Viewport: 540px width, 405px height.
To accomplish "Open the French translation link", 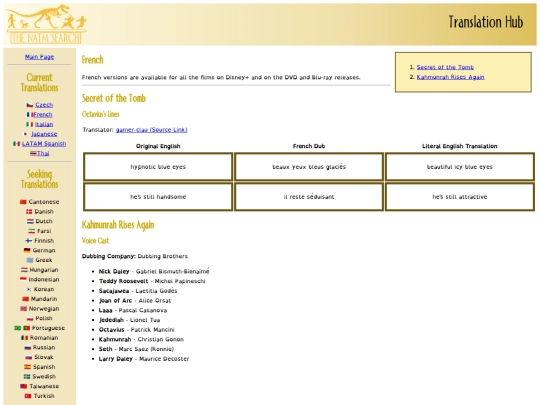I will click(x=43, y=114).
